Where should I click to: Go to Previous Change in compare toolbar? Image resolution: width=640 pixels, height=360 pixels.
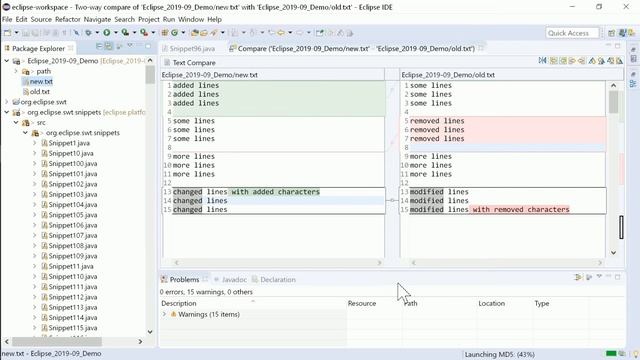tap(620, 61)
